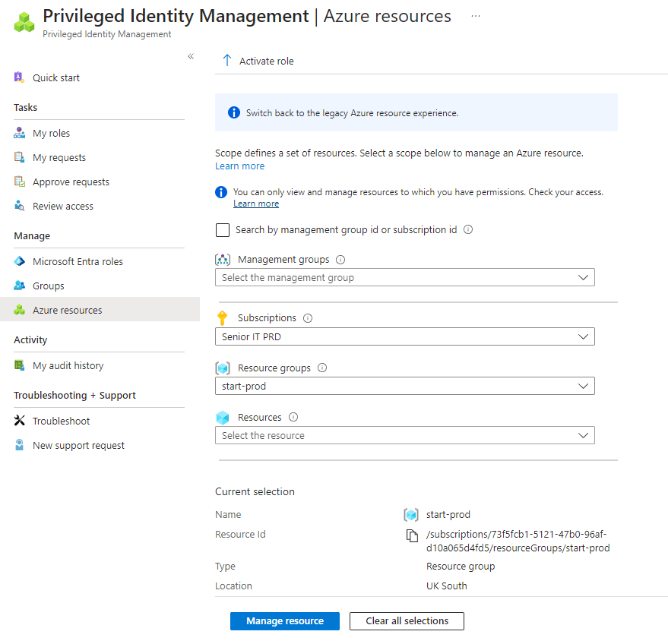Click the My requests icon
The image size is (668, 644).
coord(19,157)
